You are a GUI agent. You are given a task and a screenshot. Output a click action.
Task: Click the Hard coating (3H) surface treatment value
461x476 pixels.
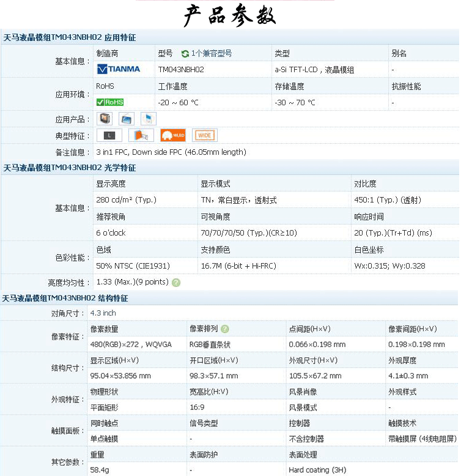pos(317,470)
